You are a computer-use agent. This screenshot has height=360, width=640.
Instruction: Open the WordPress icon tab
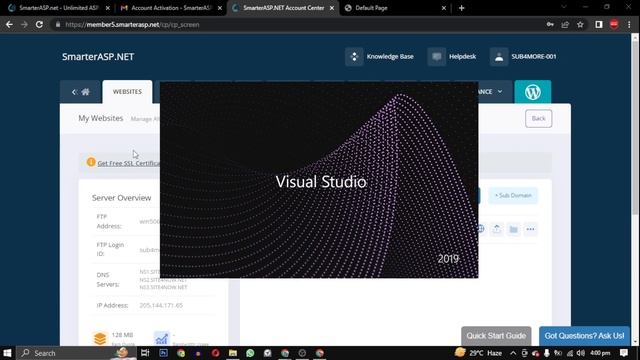point(533,92)
